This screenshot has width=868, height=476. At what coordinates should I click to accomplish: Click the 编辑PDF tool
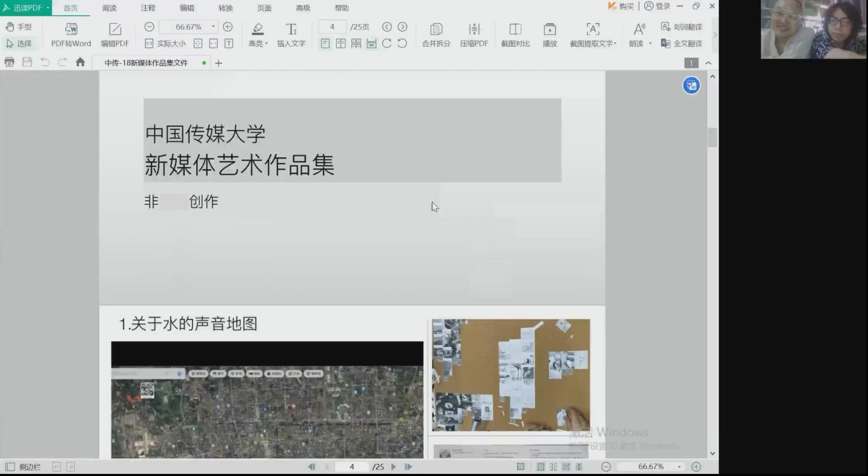(x=114, y=34)
